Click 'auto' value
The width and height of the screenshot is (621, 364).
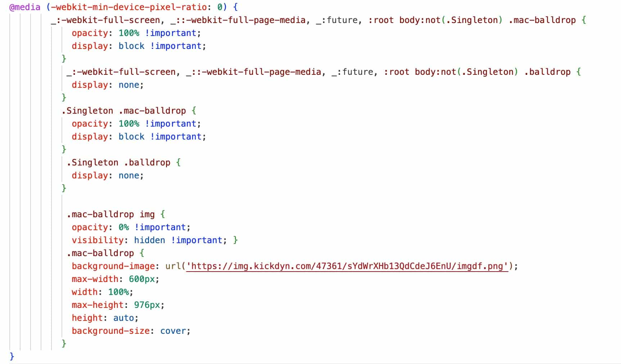(x=123, y=318)
